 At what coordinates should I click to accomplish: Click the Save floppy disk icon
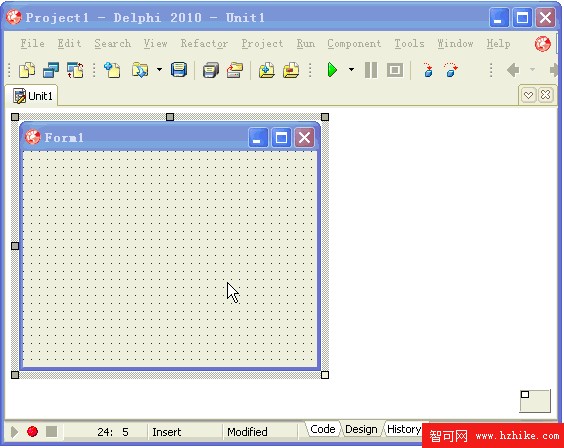(x=179, y=70)
